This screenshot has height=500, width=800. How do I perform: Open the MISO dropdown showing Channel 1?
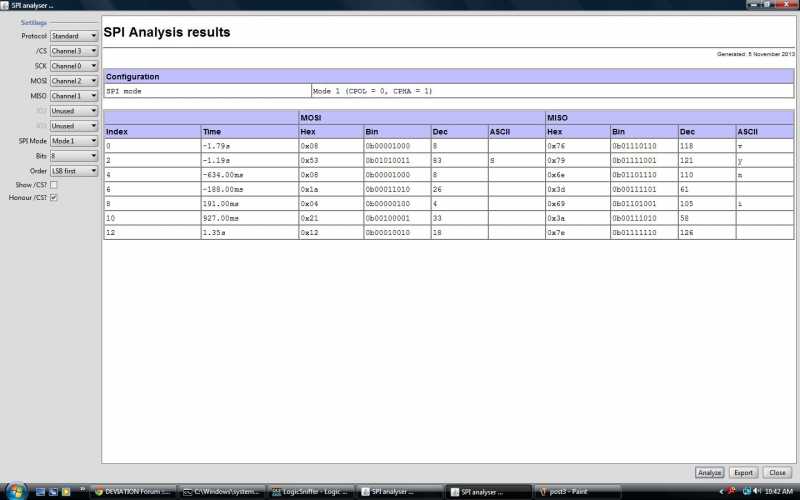[x=74, y=96]
